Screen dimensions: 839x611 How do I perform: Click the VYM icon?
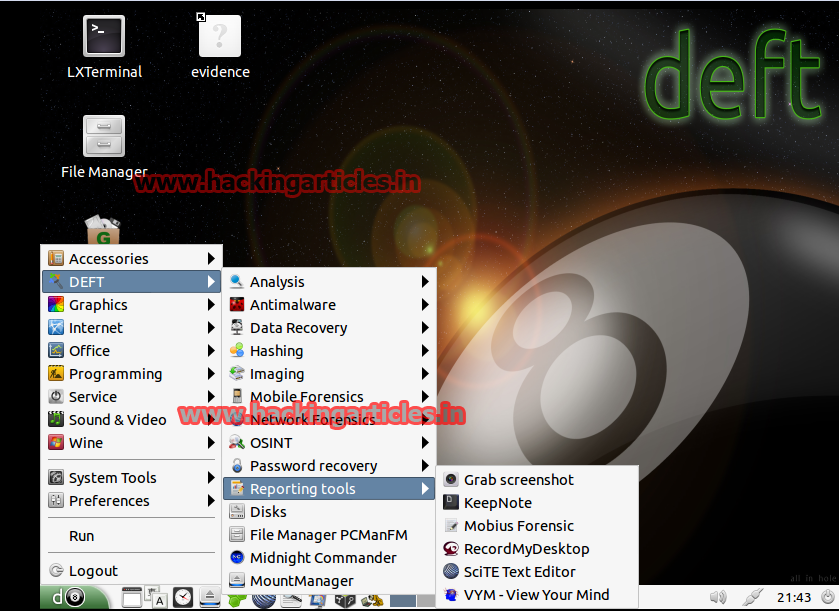(x=451, y=594)
